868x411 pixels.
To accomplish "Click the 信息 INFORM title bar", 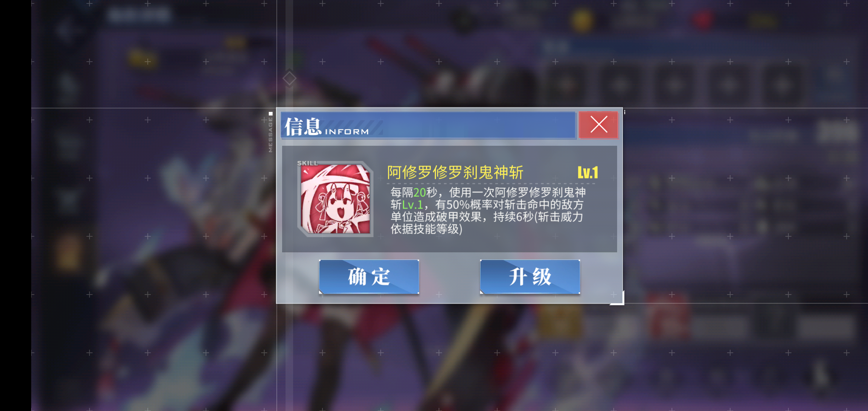I will click(x=428, y=125).
